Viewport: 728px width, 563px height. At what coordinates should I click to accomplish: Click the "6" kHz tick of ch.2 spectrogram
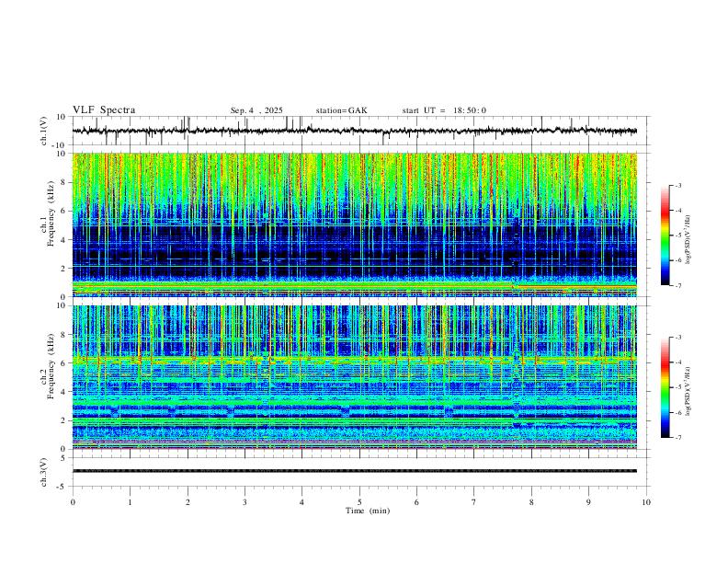click(x=63, y=363)
